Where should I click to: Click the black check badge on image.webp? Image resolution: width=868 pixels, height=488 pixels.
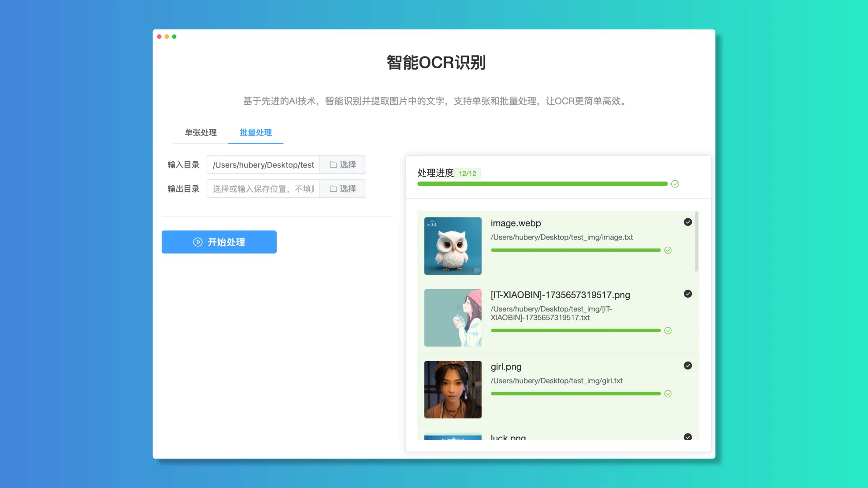coord(688,222)
